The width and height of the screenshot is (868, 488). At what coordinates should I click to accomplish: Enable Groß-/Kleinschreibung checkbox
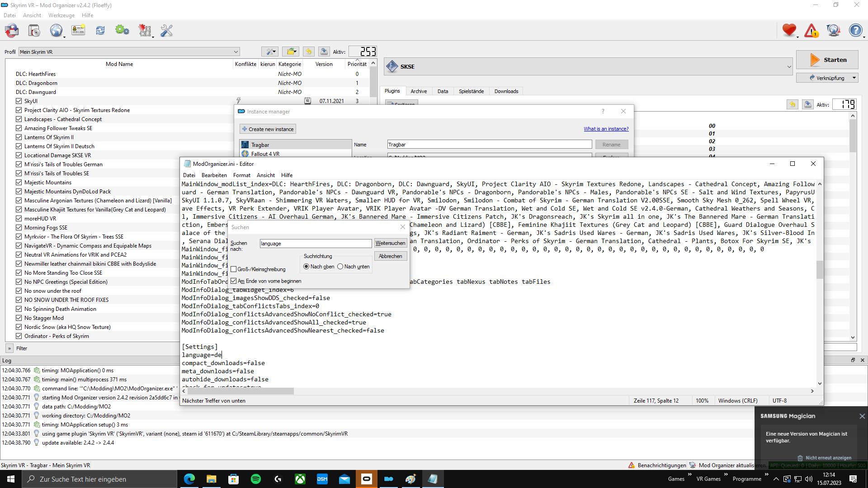(234, 269)
